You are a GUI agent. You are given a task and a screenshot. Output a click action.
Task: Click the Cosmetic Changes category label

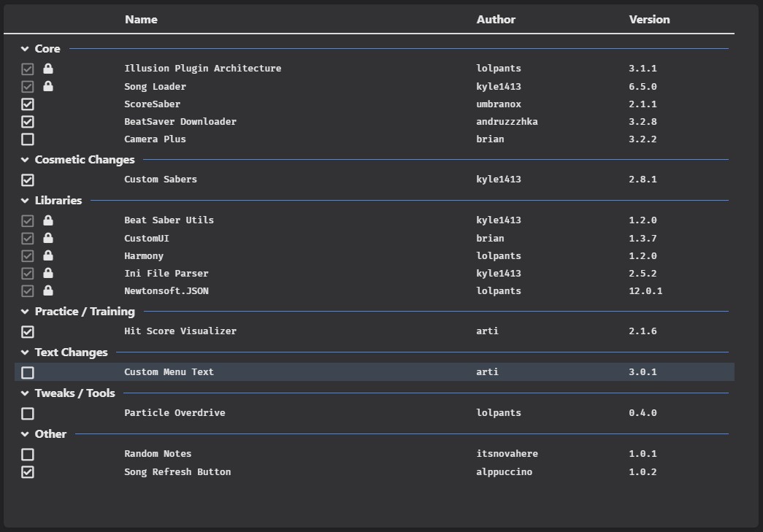[x=85, y=160]
